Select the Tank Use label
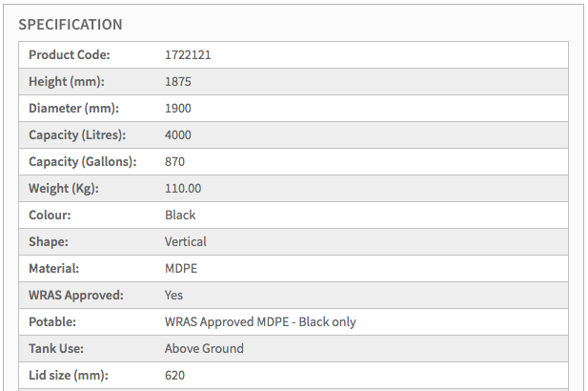 [59, 349]
